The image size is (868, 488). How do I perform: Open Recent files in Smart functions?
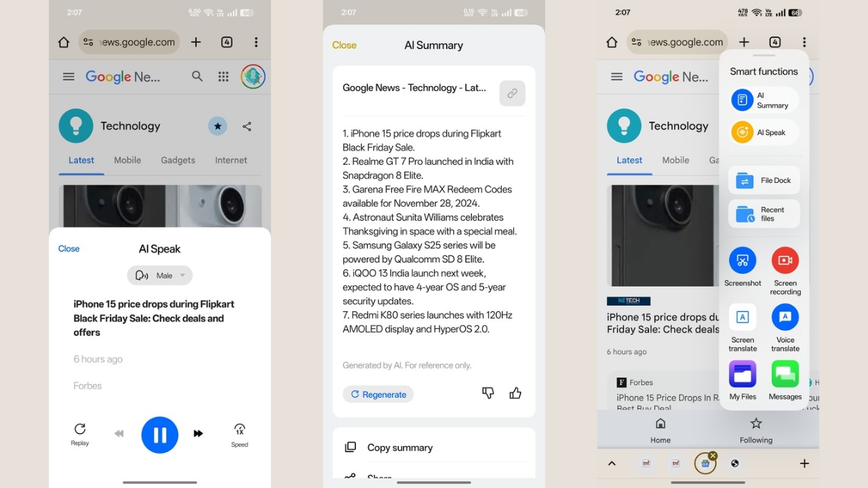764,213
